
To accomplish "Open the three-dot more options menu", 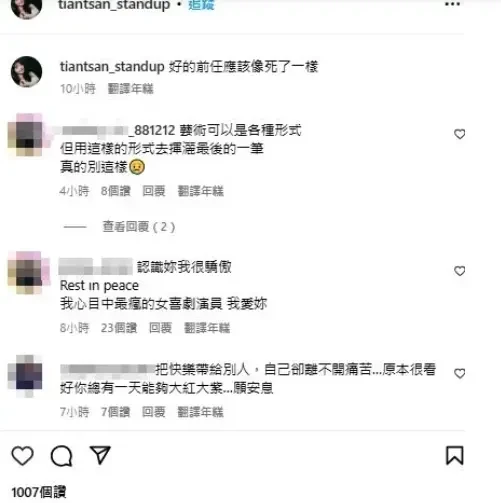I will tap(452, 5).
